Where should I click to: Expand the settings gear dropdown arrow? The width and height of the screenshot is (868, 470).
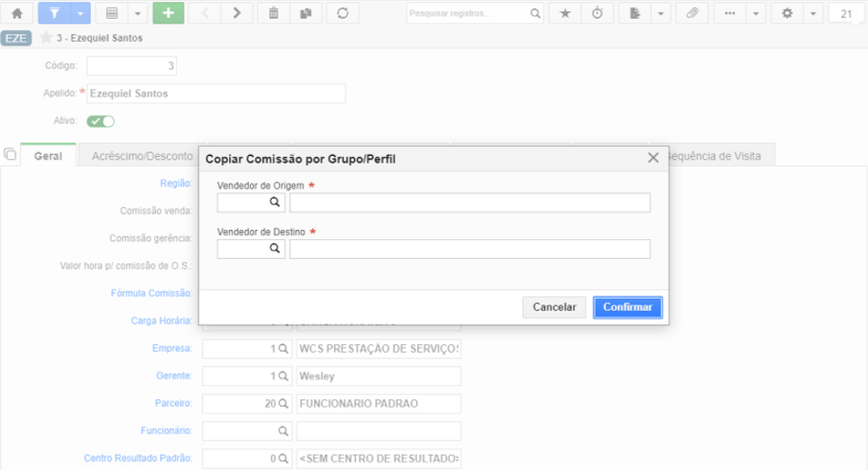pyautogui.click(x=813, y=13)
